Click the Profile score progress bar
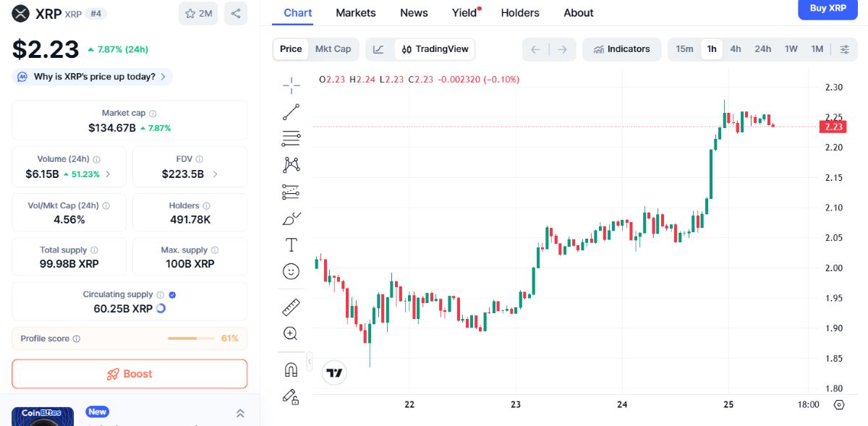868x426 pixels. pyautogui.click(x=191, y=338)
